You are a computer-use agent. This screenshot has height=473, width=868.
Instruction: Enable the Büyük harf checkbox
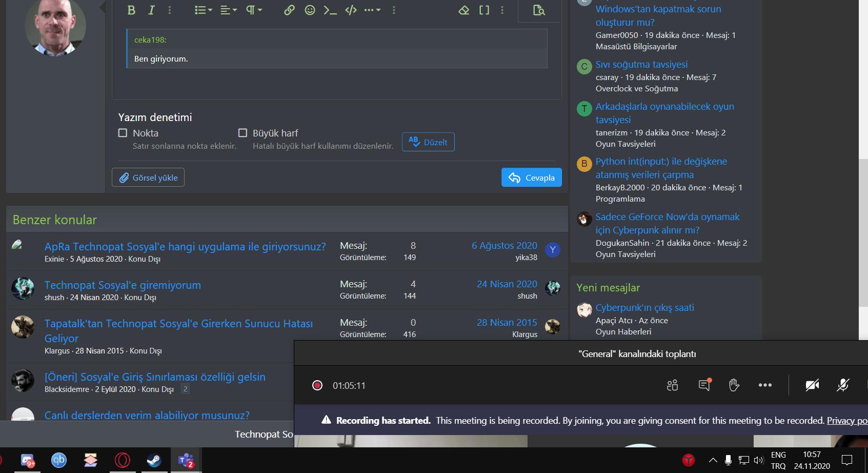click(243, 133)
